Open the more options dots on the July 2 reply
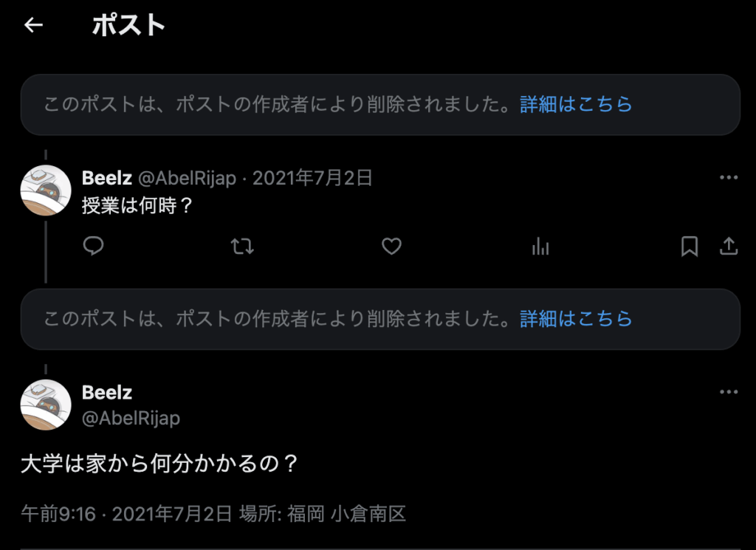Image resolution: width=756 pixels, height=550 pixels. pyautogui.click(x=729, y=177)
